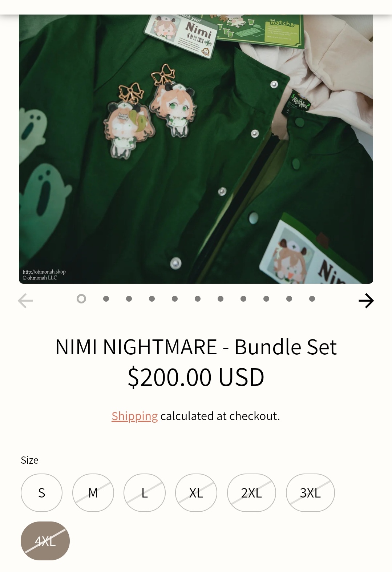Pick the XL size option
This screenshot has height=572, width=392.
[196, 493]
